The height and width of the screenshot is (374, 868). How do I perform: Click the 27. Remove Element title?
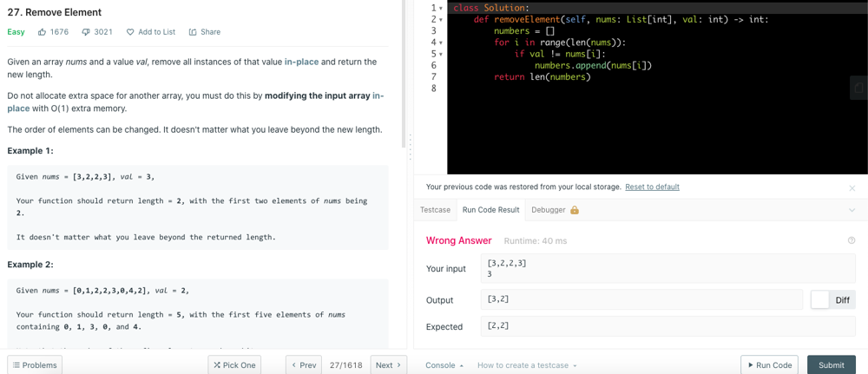tap(54, 11)
